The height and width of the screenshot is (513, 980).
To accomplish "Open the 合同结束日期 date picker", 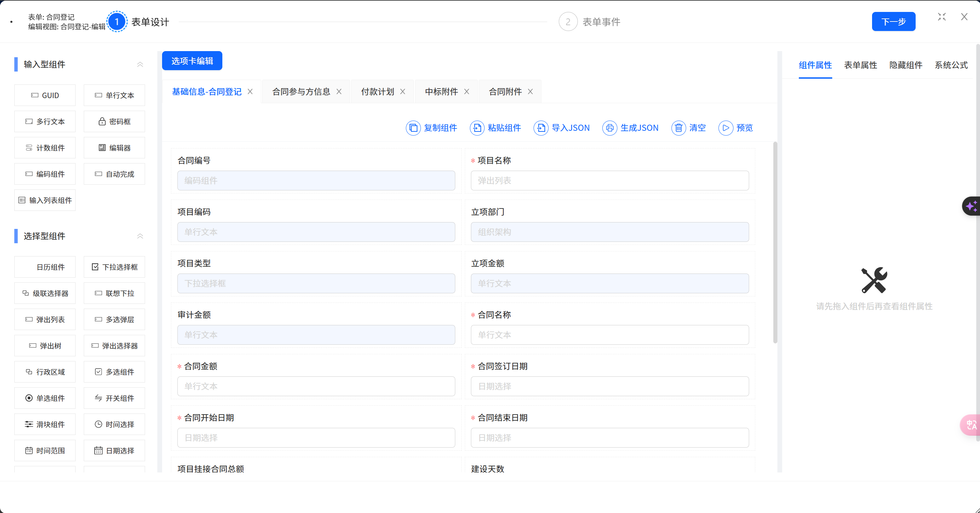I will click(610, 438).
